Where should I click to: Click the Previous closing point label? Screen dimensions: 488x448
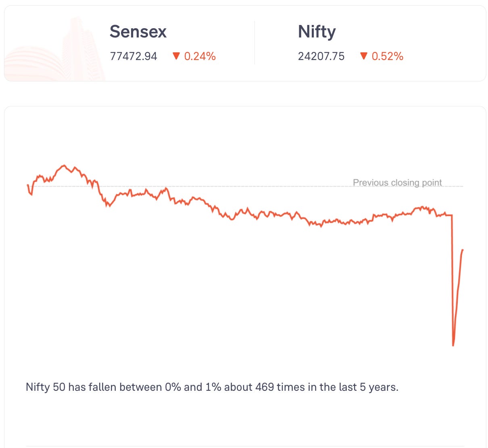click(397, 183)
